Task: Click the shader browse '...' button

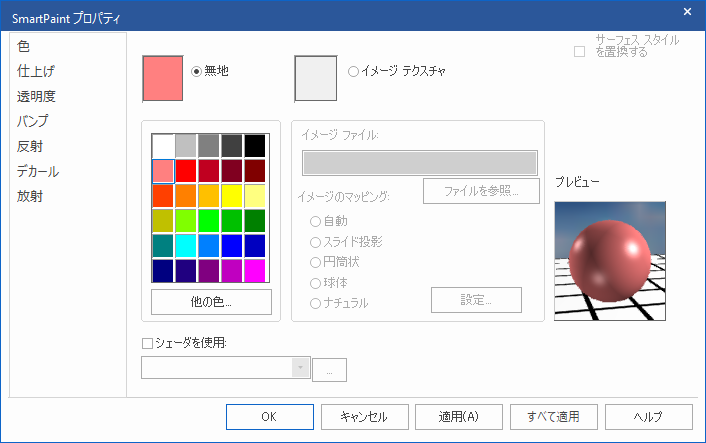Action: 329,370
